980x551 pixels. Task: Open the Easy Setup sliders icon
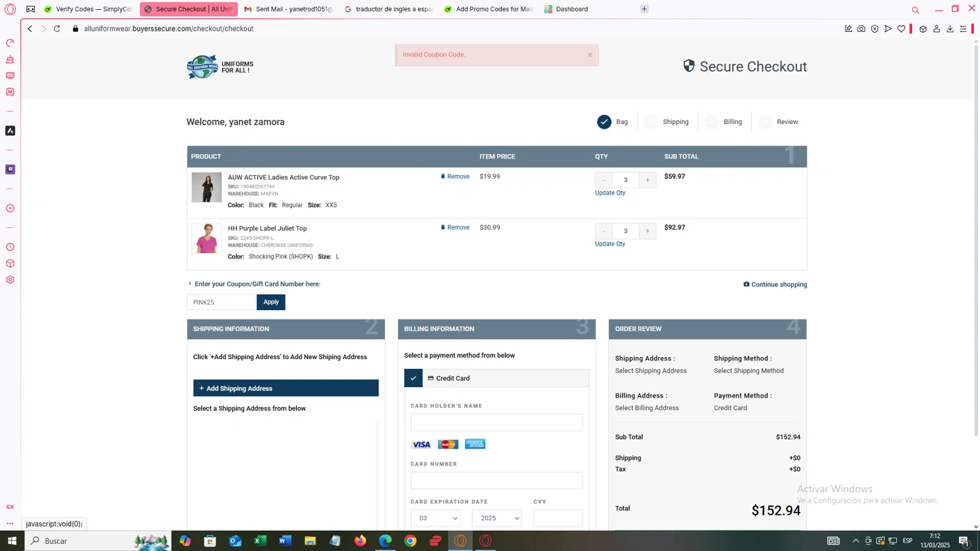point(963,29)
